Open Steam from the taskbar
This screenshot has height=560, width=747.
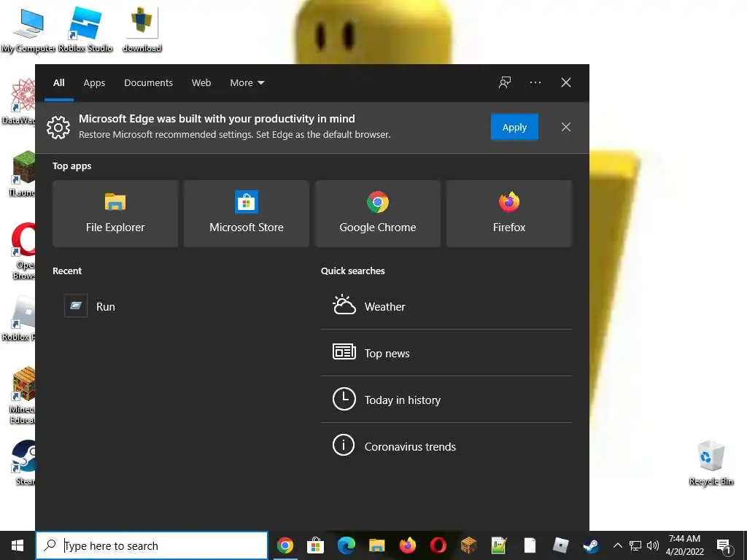[591, 545]
